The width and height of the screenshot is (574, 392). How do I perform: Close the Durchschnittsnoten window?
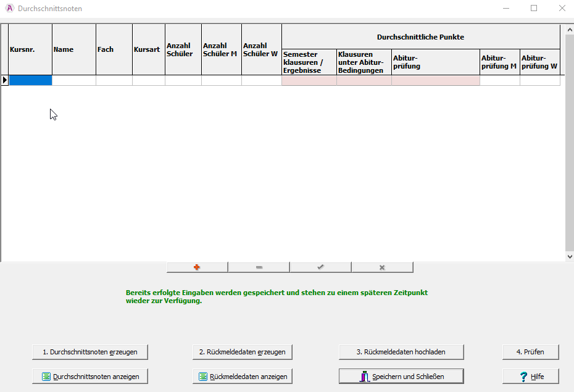pos(562,8)
